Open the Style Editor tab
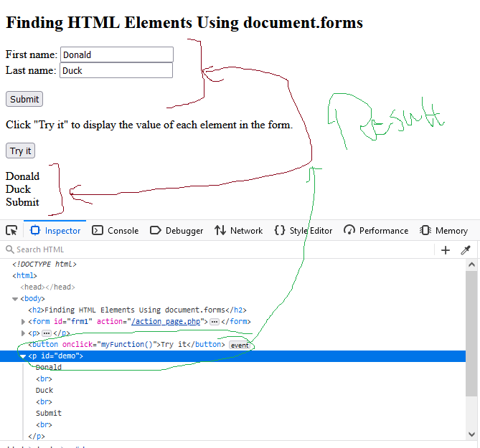The image size is (480, 448). click(303, 231)
